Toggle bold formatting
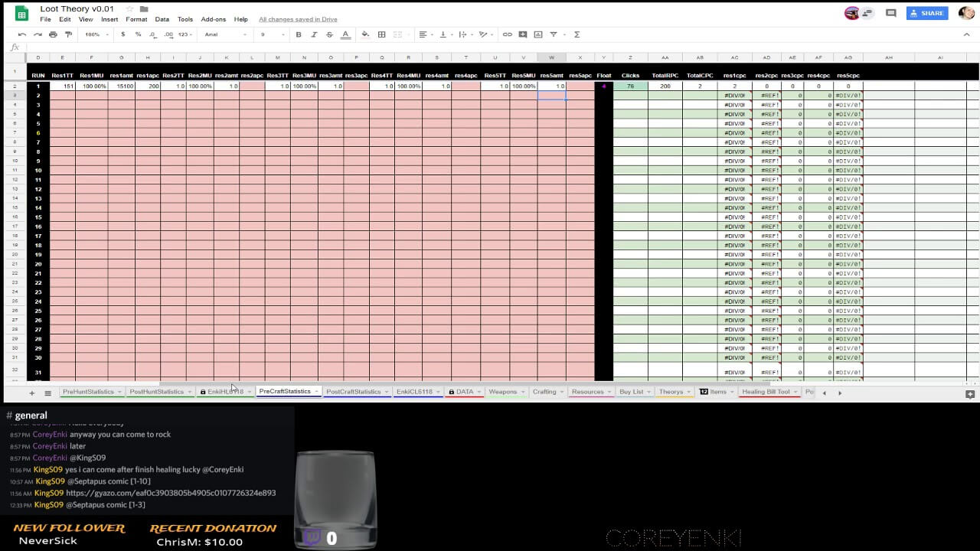The image size is (980, 551). (299, 34)
